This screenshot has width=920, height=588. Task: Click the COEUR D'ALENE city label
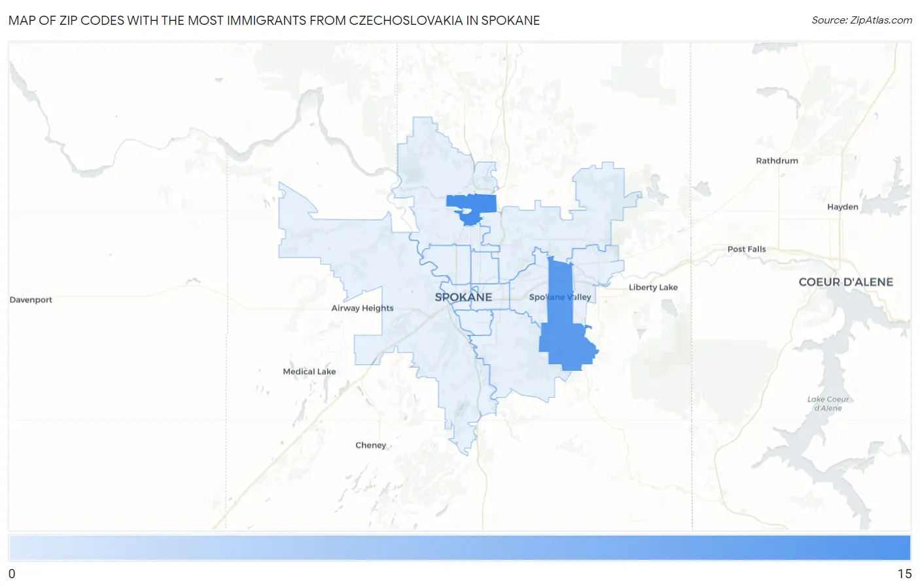click(845, 282)
